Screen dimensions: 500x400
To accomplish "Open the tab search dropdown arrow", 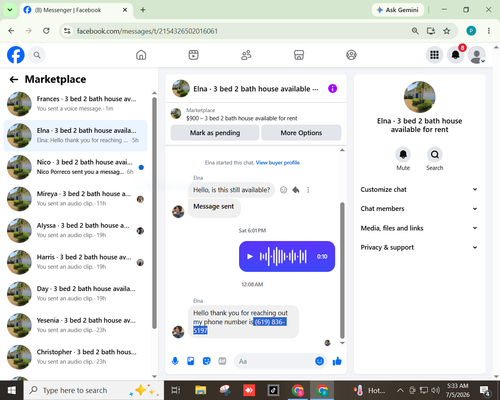I will (10, 10).
